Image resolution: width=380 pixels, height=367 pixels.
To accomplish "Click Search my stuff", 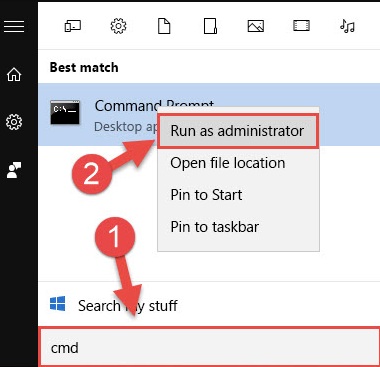I will click(128, 306).
